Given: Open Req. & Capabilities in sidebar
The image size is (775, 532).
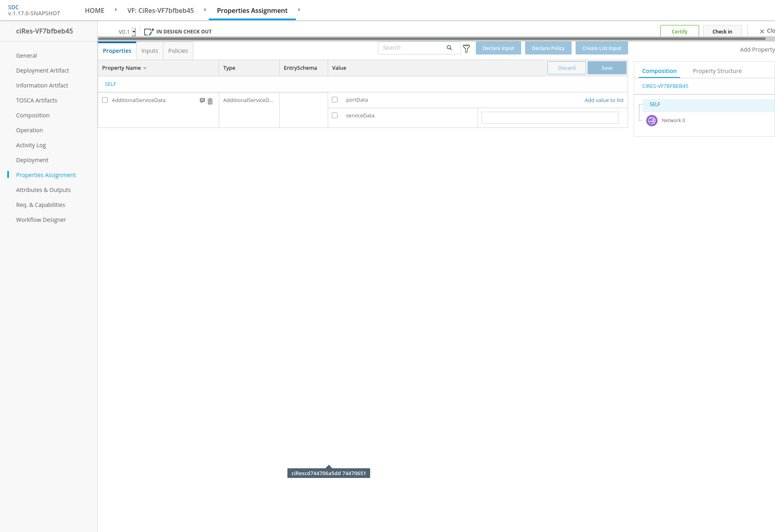Looking at the screenshot, I should pos(40,205).
